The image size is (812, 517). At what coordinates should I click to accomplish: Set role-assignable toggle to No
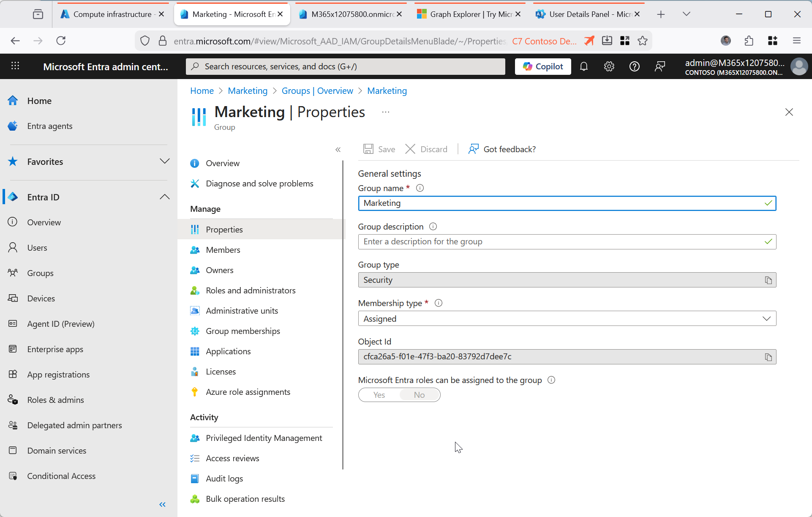(419, 395)
